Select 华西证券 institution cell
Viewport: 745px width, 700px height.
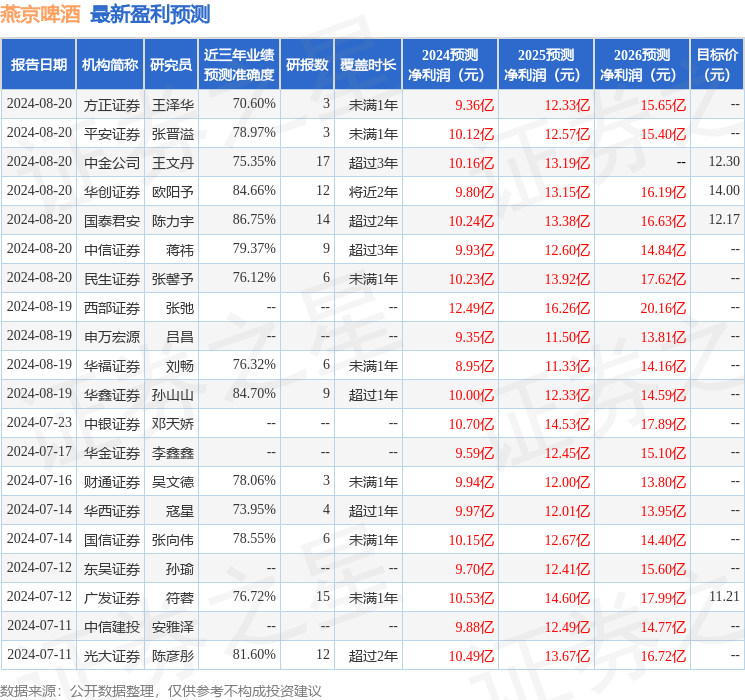tap(112, 511)
